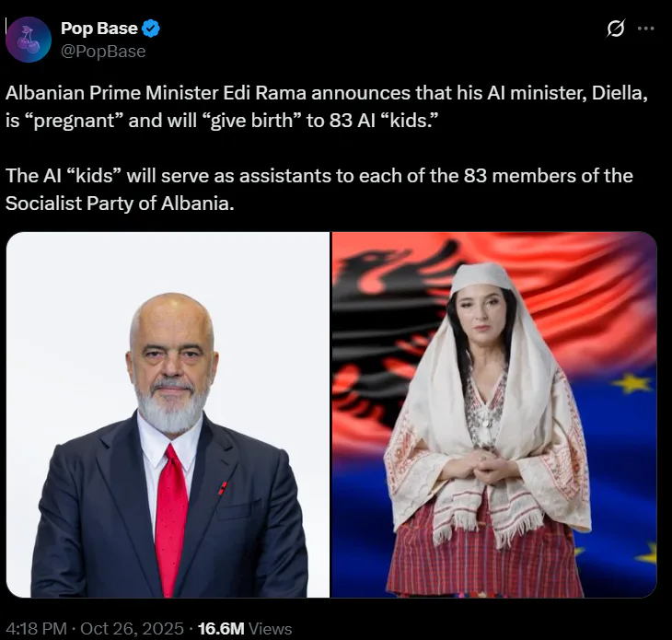Click the 16.6M view count
This screenshot has height=640, width=672.
tap(221, 629)
